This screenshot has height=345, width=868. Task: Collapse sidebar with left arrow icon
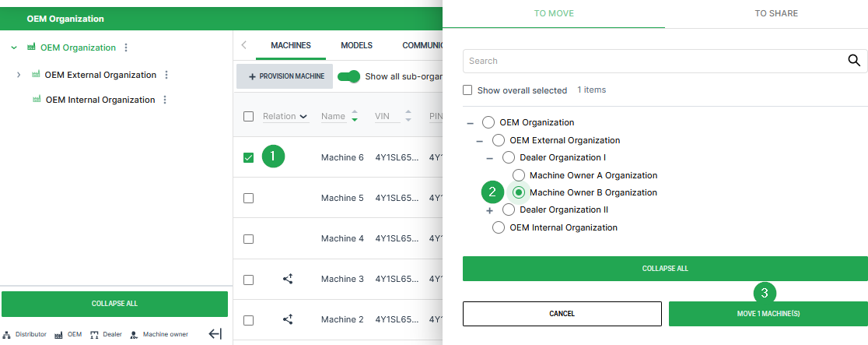215,334
